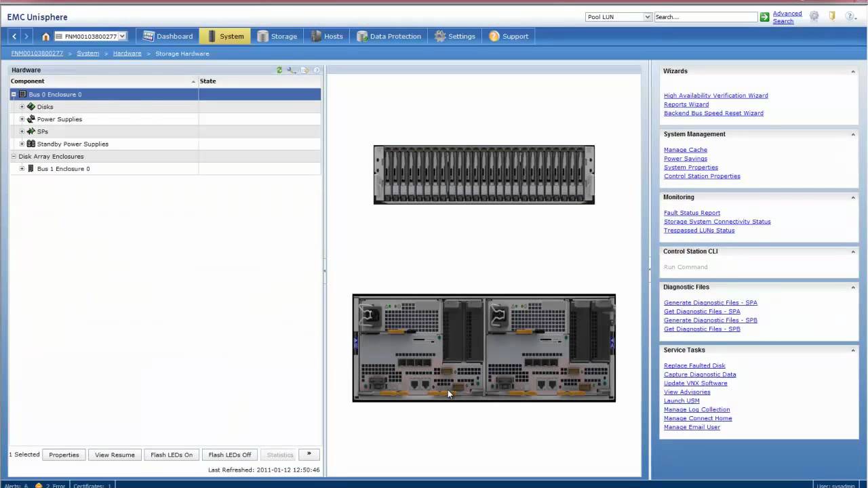The height and width of the screenshot is (488, 868).
Task: Click the home icon in navigation bar
Action: (x=45, y=37)
